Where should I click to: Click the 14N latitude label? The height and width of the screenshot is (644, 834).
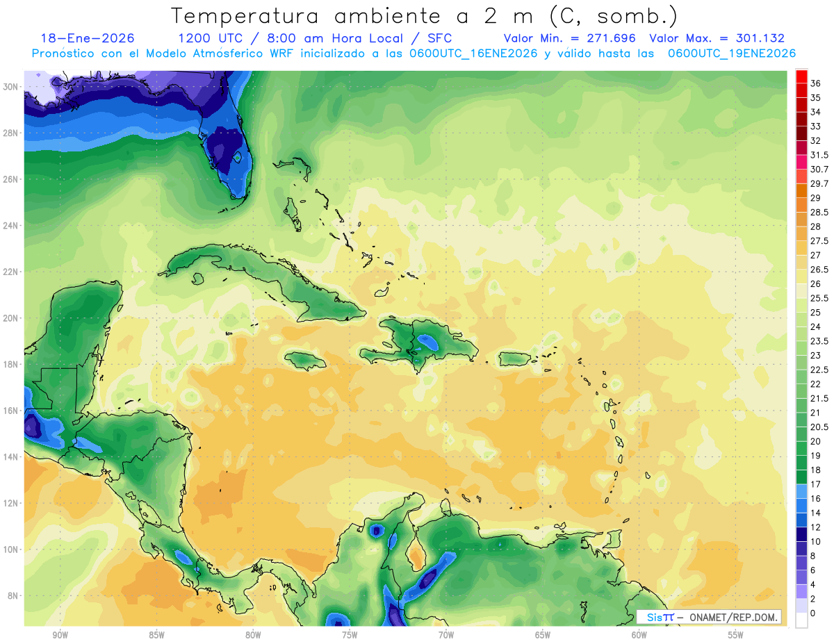tap(10, 457)
